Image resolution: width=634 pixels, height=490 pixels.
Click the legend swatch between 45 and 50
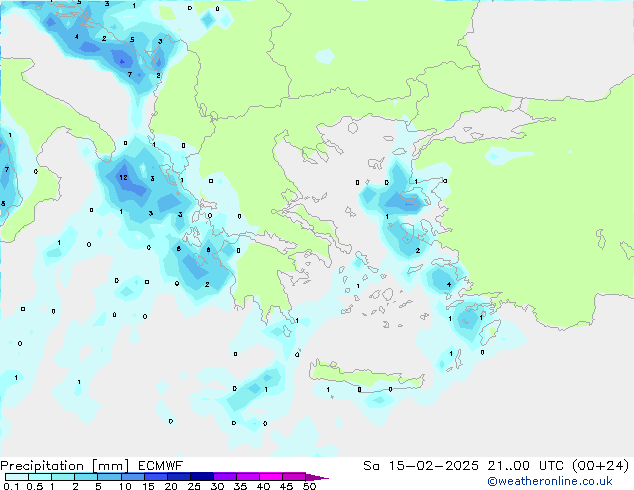[x=294, y=477]
